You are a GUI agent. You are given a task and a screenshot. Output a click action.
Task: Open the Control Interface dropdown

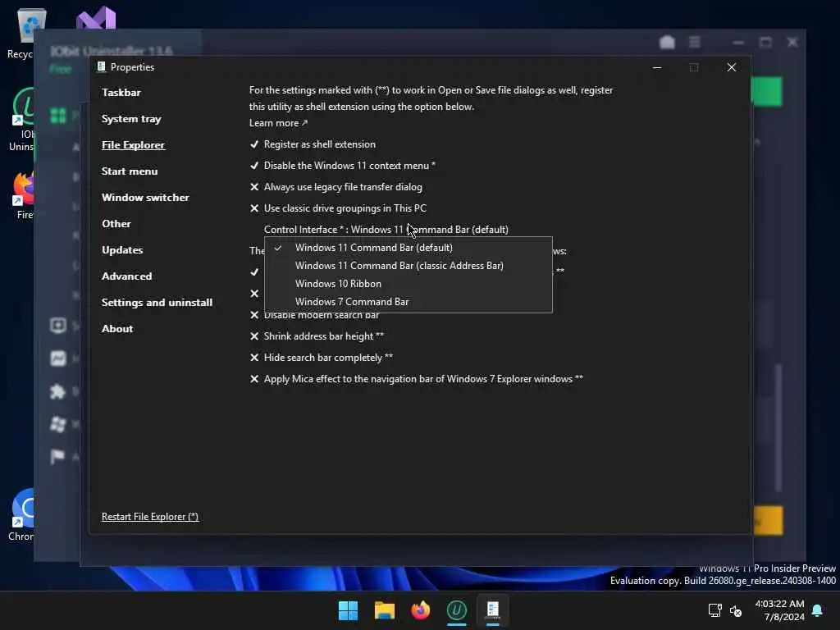click(x=386, y=230)
